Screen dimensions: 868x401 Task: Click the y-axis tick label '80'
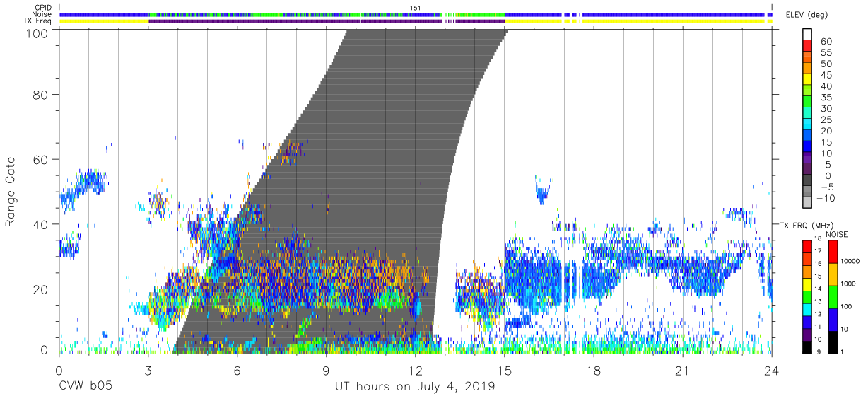(x=42, y=94)
